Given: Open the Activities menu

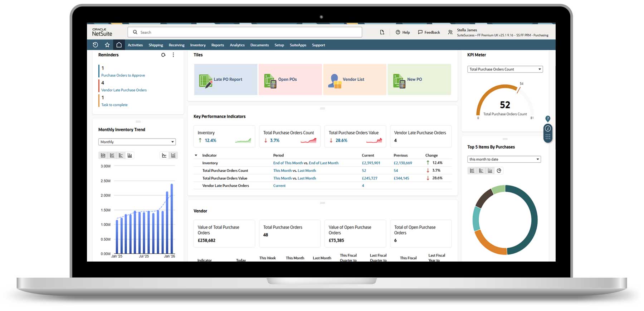Looking at the screenshot, I should [135, 45].
